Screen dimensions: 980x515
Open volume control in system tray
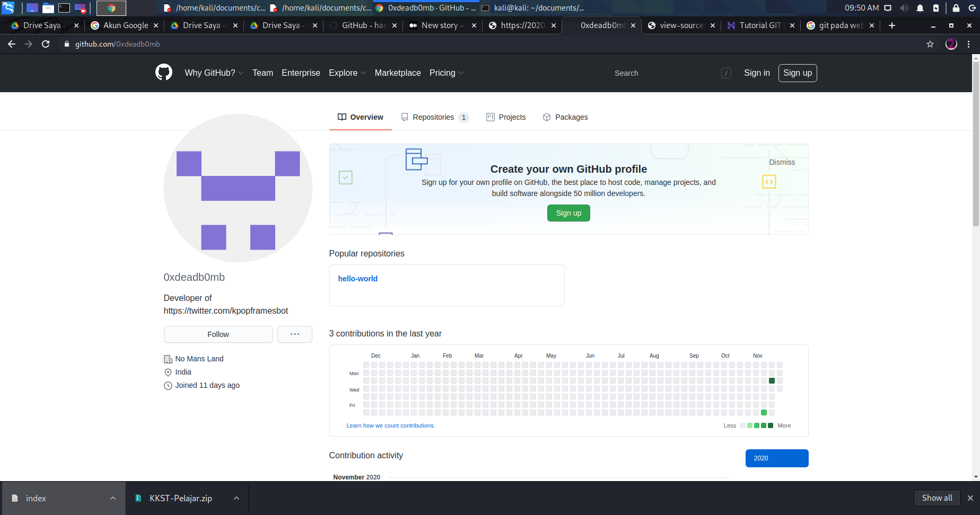(x=904, y=8)
